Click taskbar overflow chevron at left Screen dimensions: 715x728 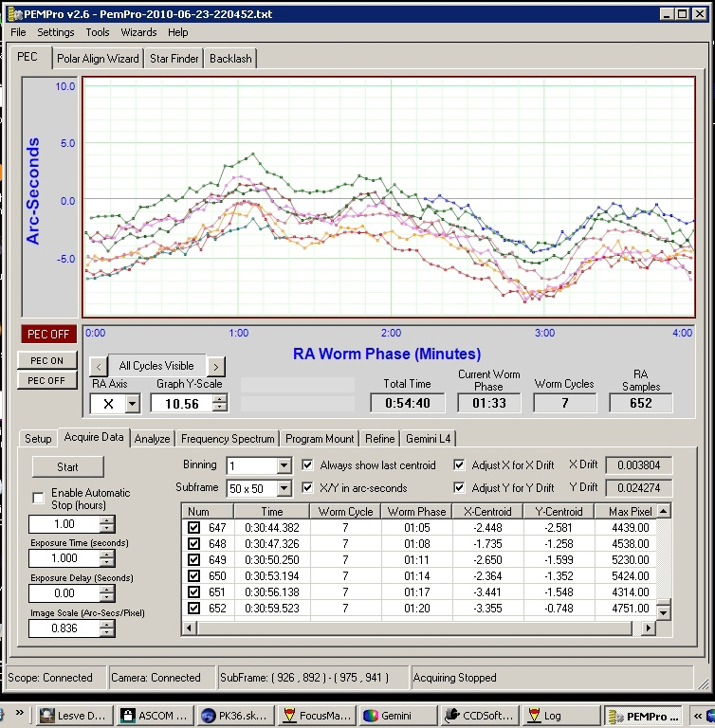click(20, 712)
